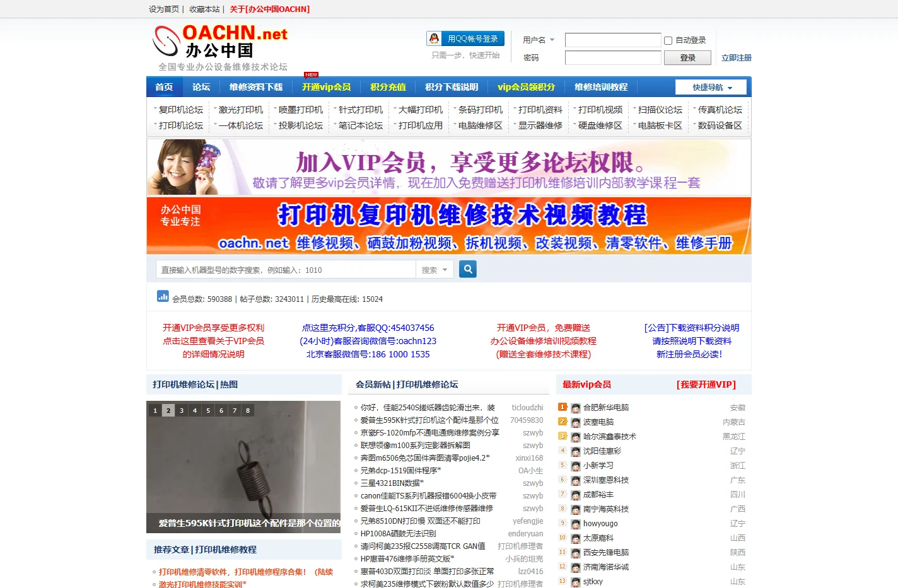Image resolution: width=898 pixels, height=588 pixels.
Task: Click into the password input field
Action: (x=613, y=57)
